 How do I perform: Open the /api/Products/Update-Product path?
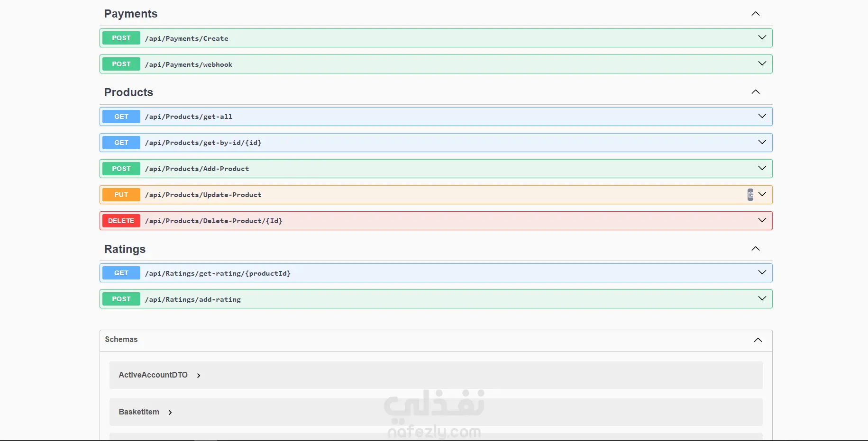click(x=203, y=195)
